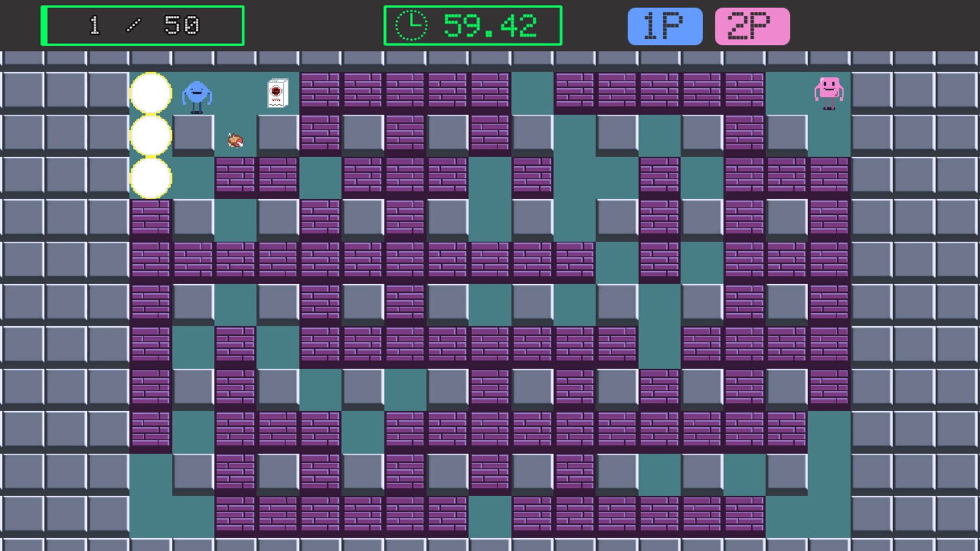980x551 pixels.
Task: Click the gray pillar block below pink character's left
Action: tap(787, 134)
